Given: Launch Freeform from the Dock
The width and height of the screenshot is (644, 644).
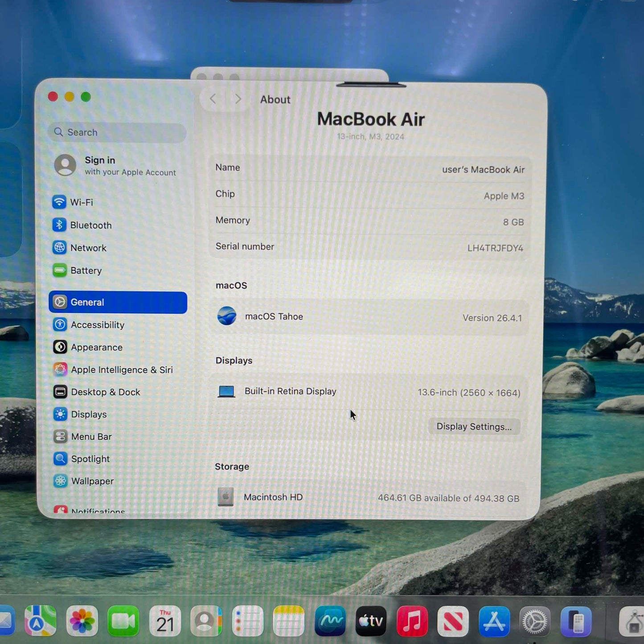Looking at the screenshot, I should pos(330,620).
